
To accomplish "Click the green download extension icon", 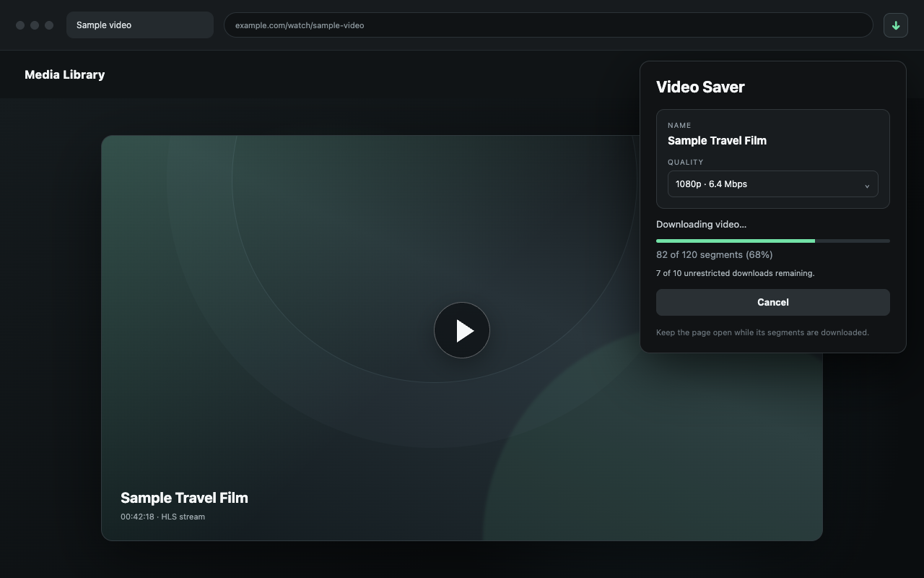I will (x=895, y=25).
